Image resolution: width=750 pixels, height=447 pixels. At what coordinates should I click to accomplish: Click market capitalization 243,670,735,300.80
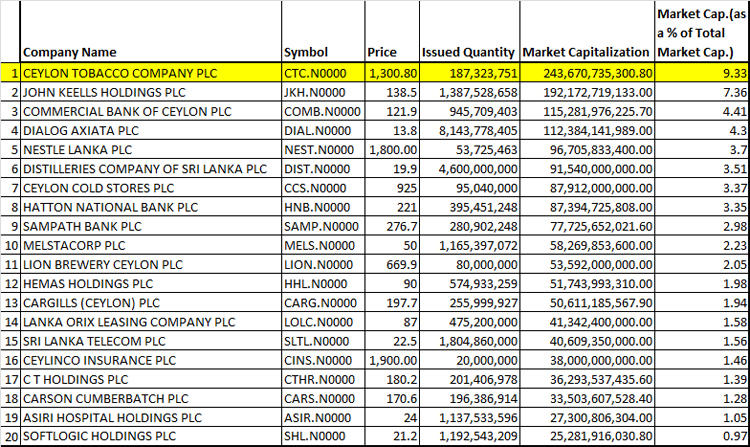coord(587,73)
